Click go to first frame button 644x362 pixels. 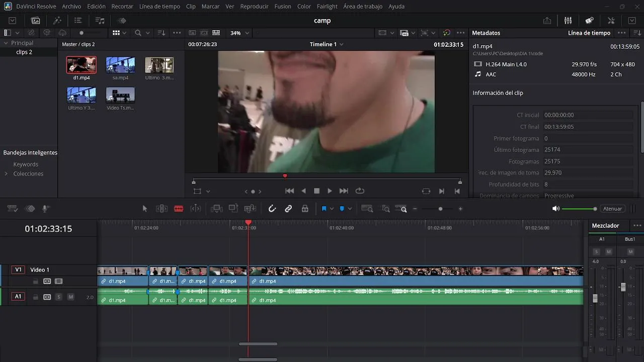click(289, 191)
